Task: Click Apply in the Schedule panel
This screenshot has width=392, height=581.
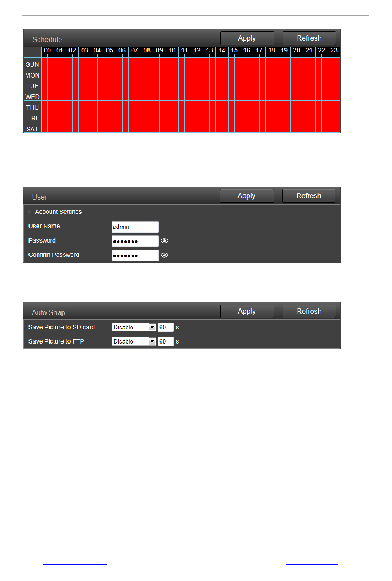Action: 247,38
